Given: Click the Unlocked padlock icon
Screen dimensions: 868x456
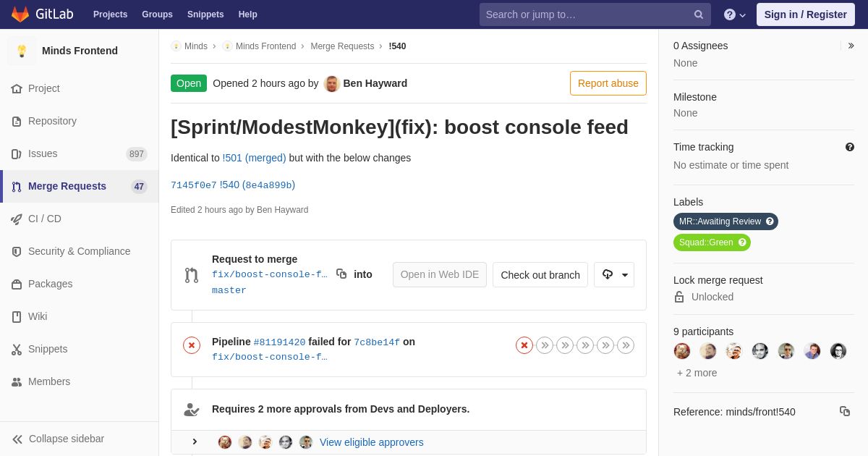Looking at the screenshot, I should [x=679, y=297].
